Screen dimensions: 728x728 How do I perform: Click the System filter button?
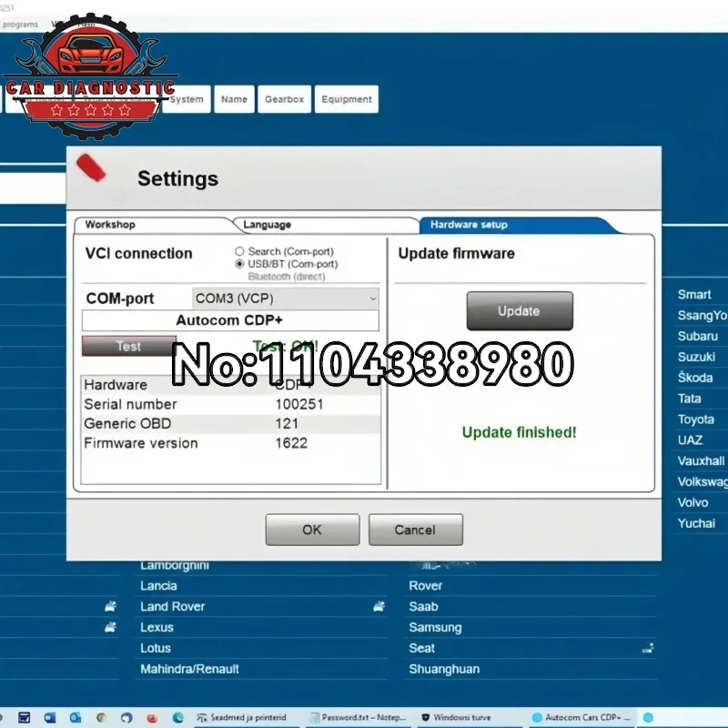(x=187, y=99)
